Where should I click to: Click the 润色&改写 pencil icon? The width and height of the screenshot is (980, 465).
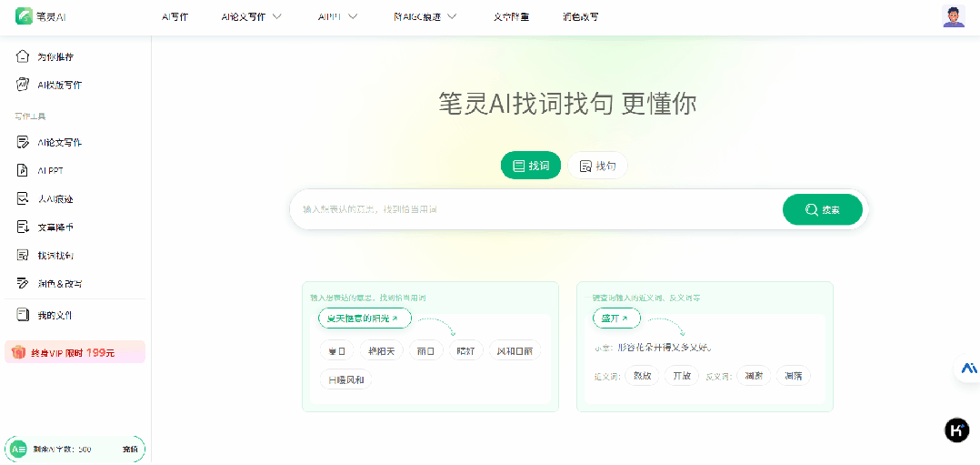tap(23, 283)
